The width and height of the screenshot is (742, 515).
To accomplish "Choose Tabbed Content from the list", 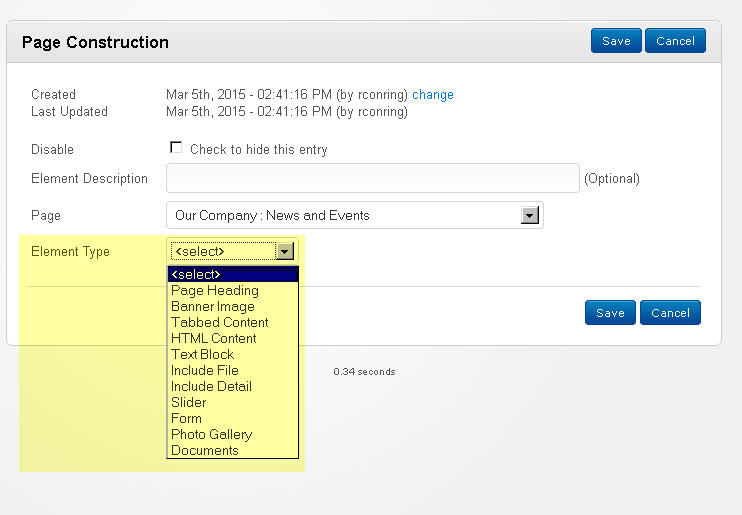I will (x=220, y=323).
